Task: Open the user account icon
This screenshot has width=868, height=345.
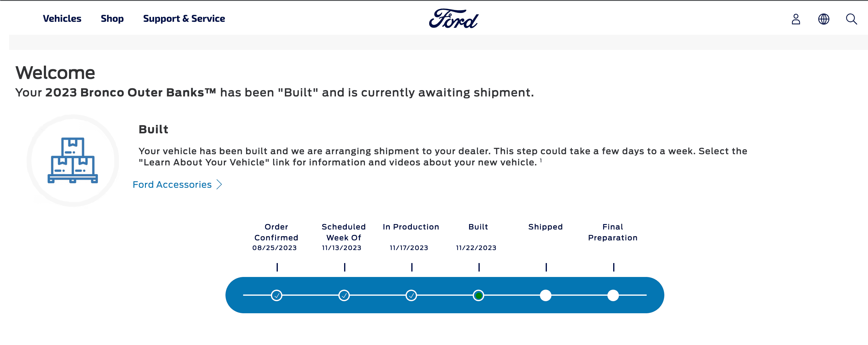Action: click(796, 19)
